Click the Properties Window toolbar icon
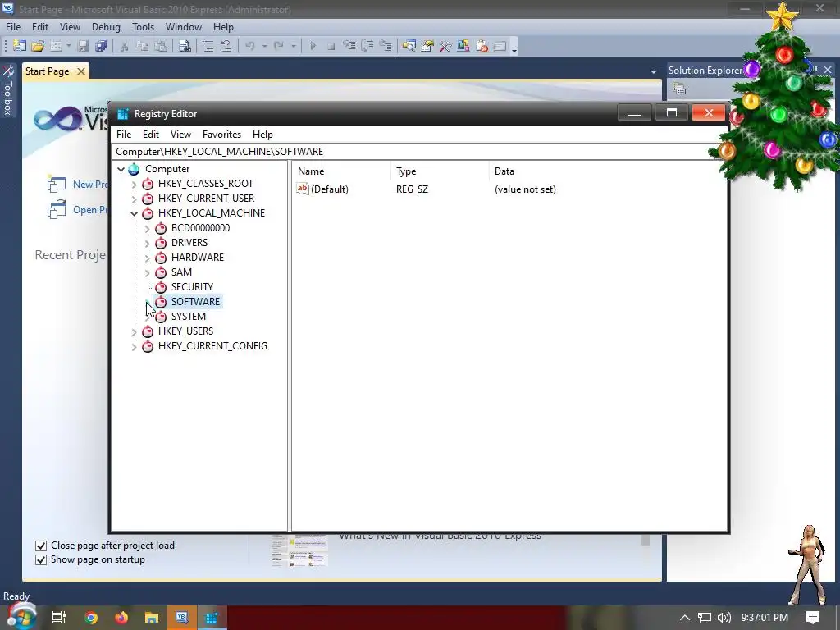840x630 pixels. (427, 47)
